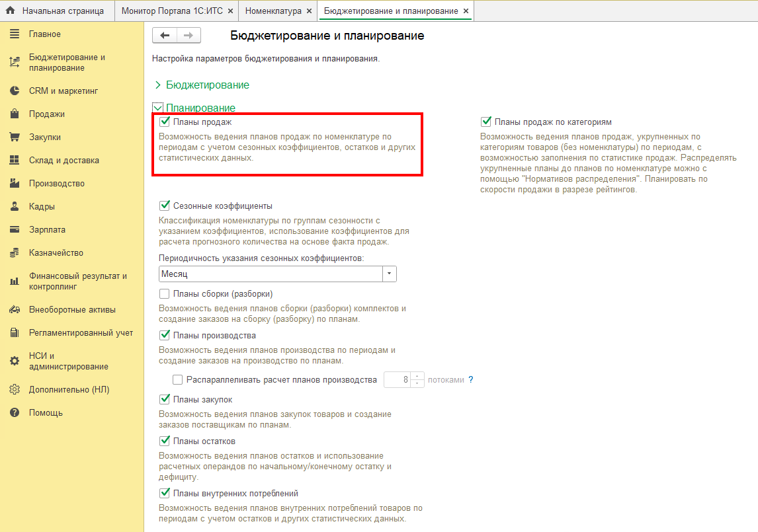Open Кадры sidebar section

(42, 206)
